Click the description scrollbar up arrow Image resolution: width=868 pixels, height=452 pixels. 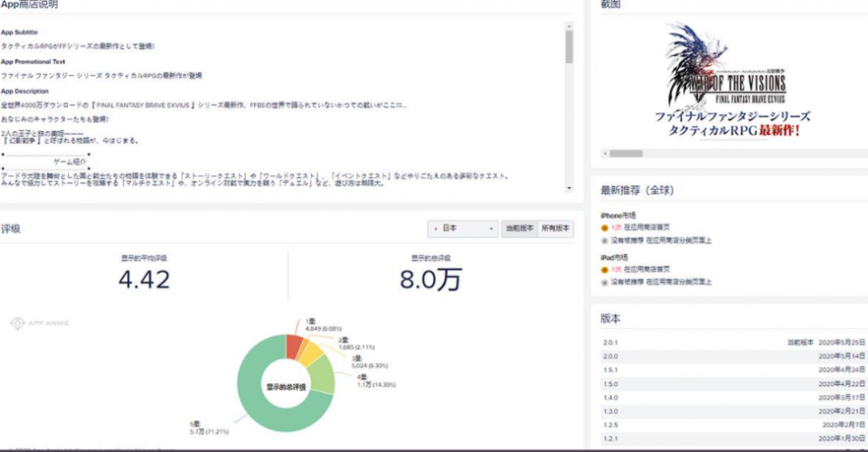[x=569, y=25]
